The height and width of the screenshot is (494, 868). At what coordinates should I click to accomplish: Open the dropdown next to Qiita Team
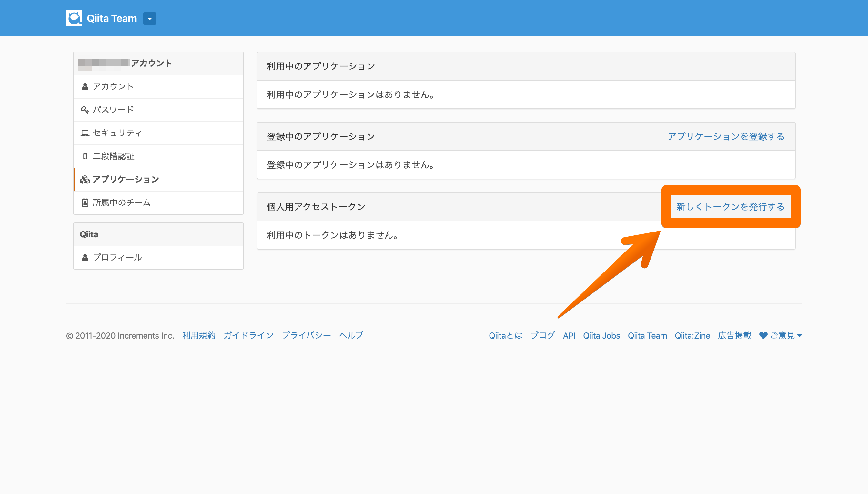149,19
